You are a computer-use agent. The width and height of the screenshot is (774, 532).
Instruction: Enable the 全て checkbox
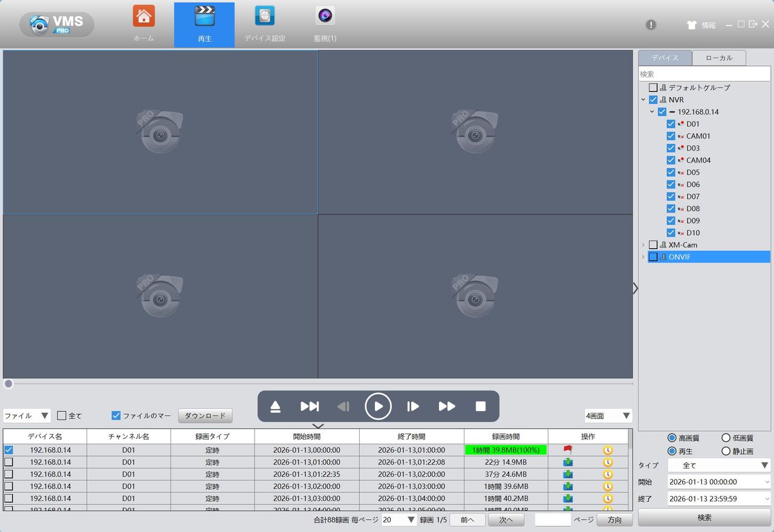[x=62, y=416]
